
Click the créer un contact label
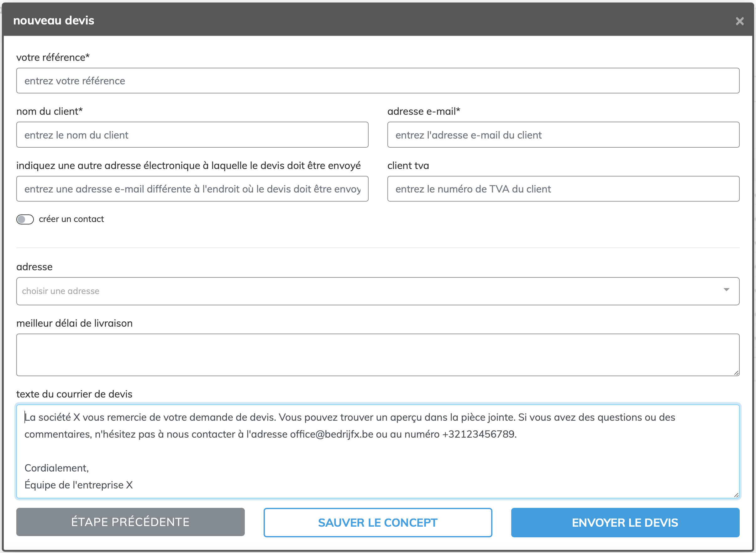(x=71, y=219)
